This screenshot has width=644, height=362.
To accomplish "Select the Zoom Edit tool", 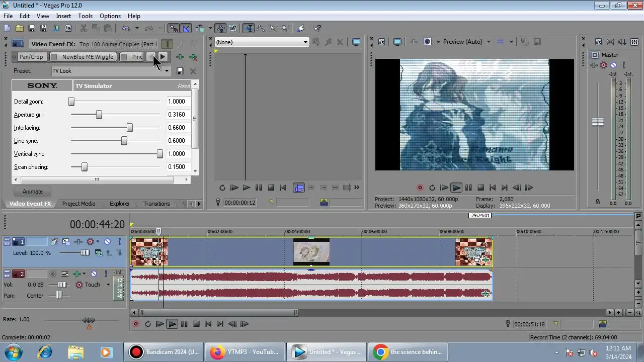I will tap(285, 29).
